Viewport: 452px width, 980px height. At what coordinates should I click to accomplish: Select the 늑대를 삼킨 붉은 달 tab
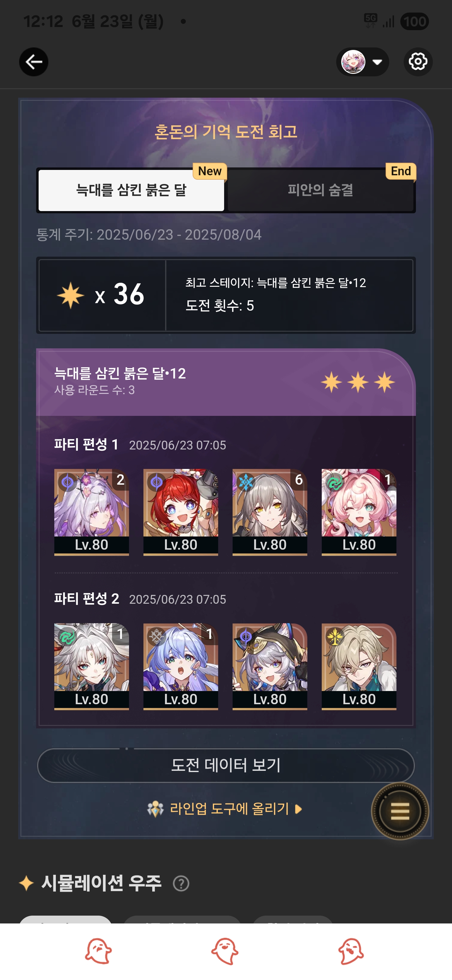pos(131,190)
